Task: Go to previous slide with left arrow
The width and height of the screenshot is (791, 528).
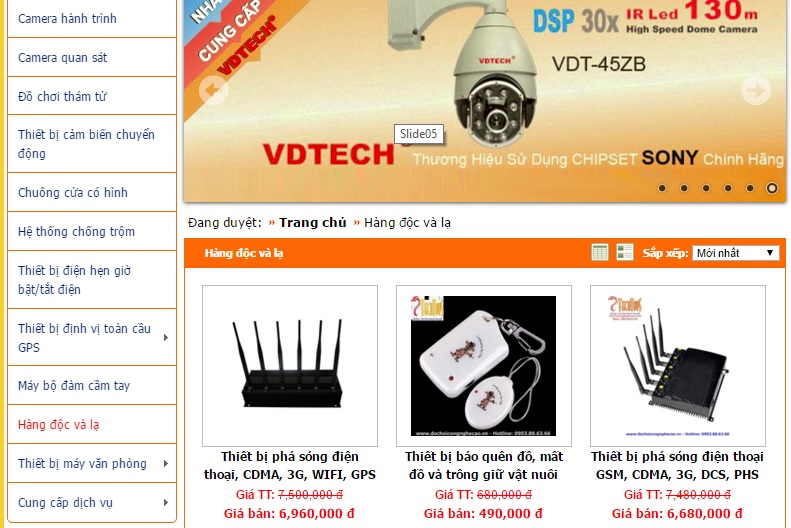Action: point(213,90)
